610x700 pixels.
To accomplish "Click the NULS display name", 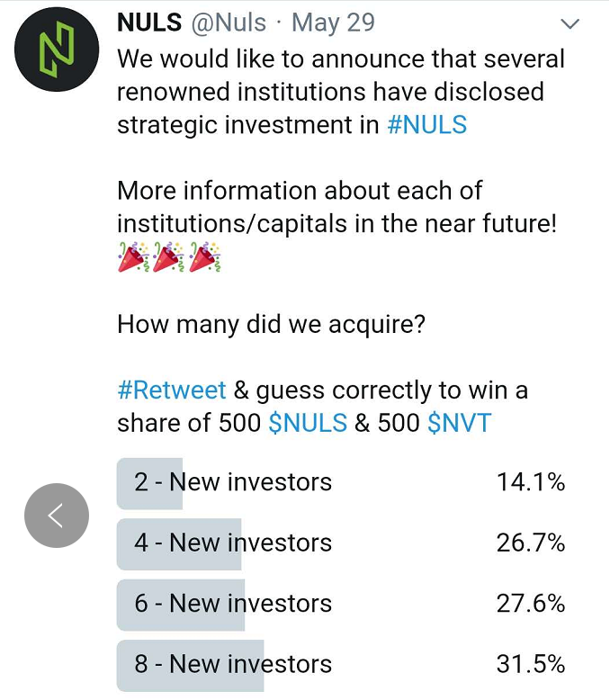I will [x=149, y=22].
